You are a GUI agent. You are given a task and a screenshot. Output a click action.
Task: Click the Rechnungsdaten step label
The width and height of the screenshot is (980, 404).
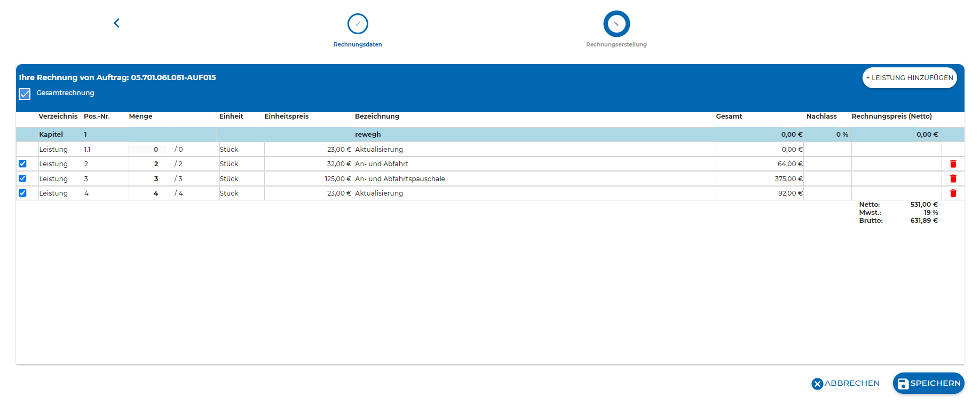coord(358,45)
